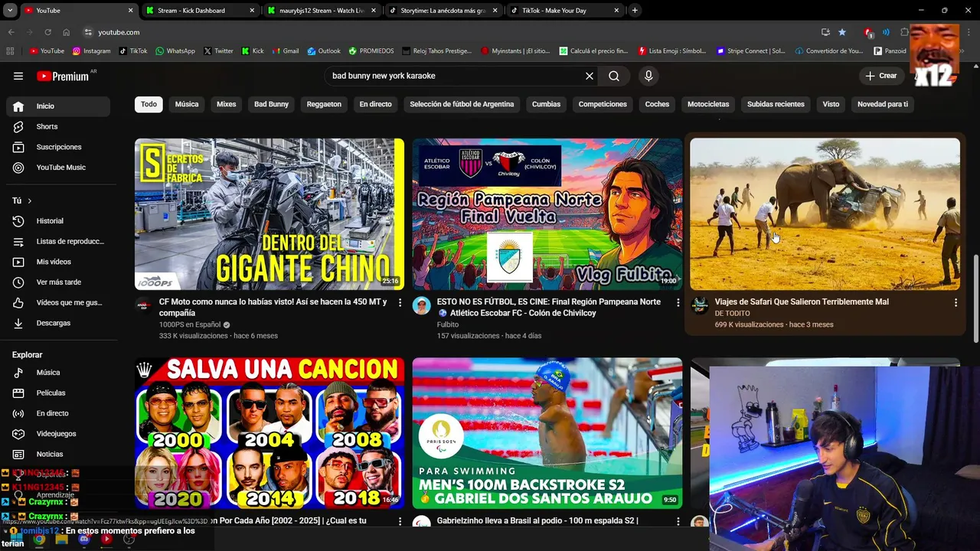Open Videojuegos under Explorar
This screenshot has height=551, width=980.
58,434
